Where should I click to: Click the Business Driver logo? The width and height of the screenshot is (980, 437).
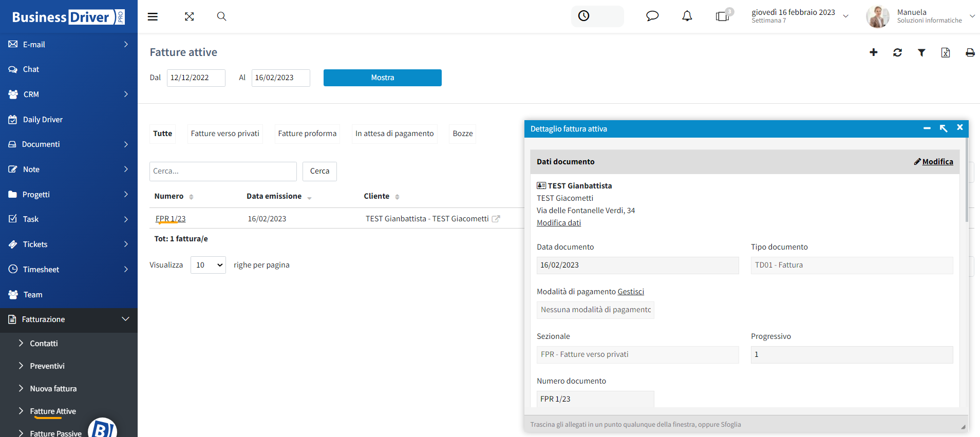coord(68,17)
